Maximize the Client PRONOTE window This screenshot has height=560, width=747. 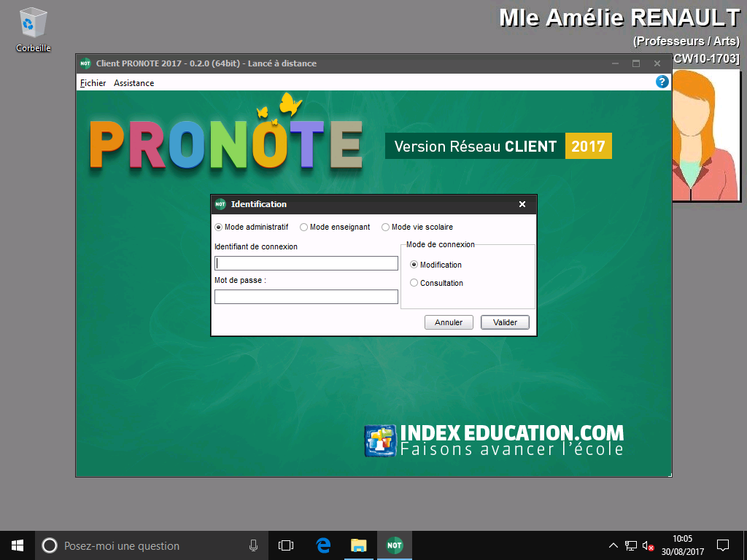click(x=636, y=63)
